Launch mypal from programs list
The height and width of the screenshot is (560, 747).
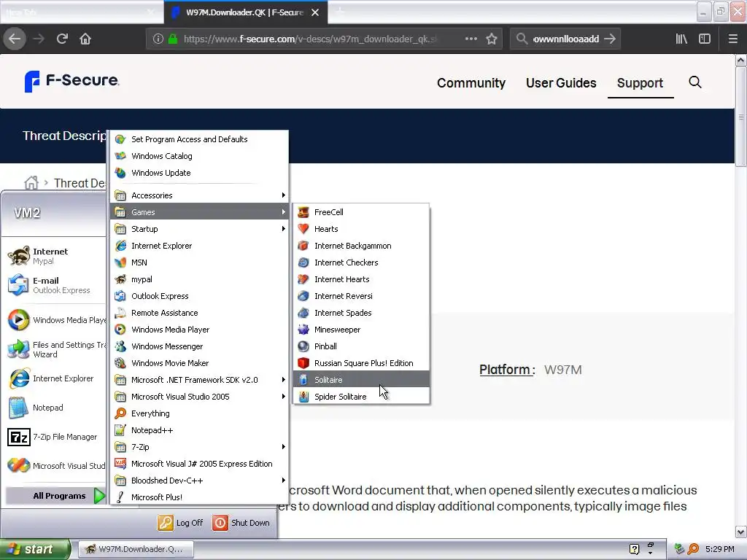click(x=199, y=279)
